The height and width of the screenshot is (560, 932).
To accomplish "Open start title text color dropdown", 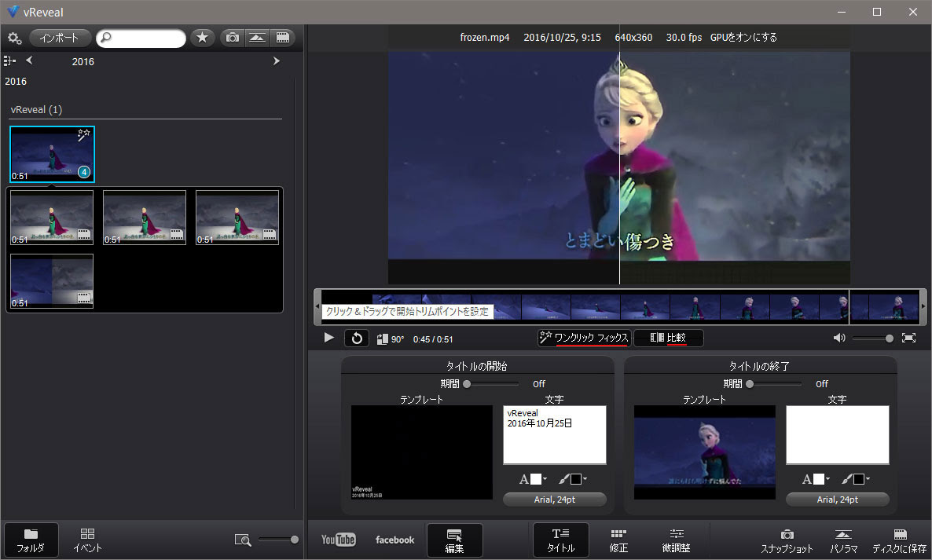I will pyautogui.click(x=533, y=479).
